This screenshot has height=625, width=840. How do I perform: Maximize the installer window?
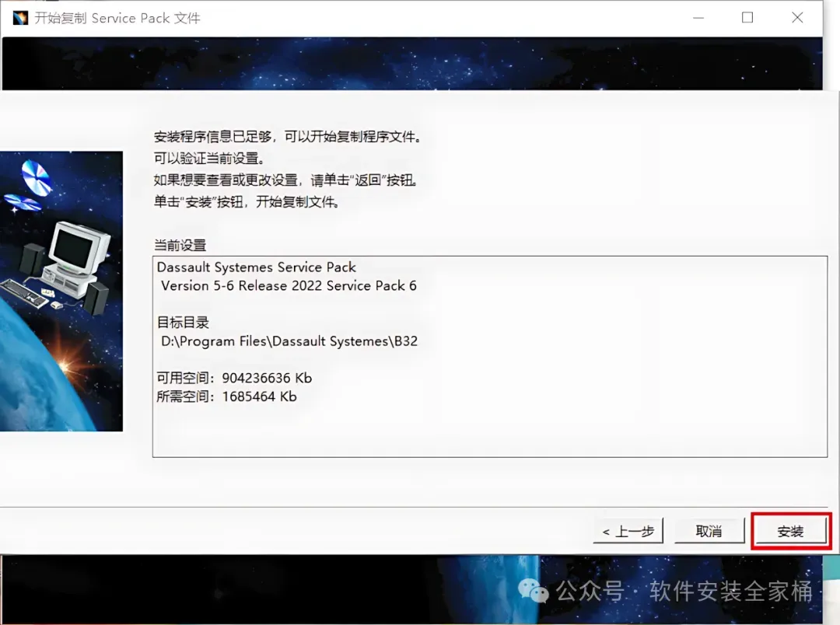coord(747,18)
